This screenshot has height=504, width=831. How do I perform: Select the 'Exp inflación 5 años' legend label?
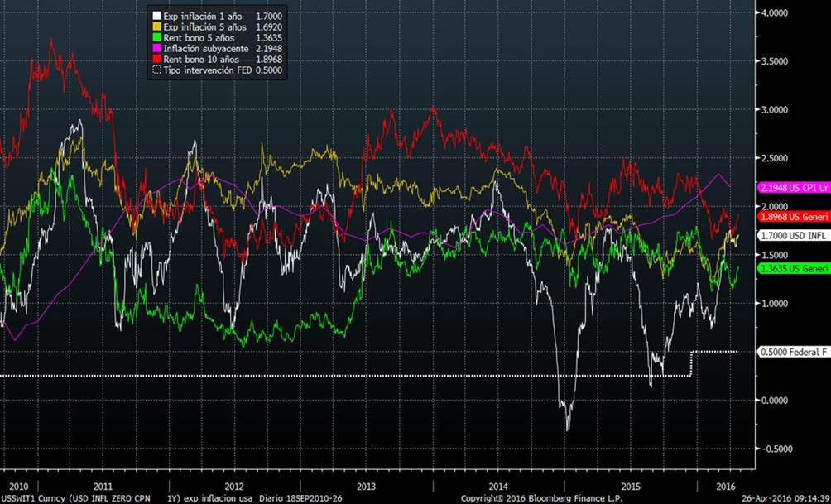tap(205, 27)
